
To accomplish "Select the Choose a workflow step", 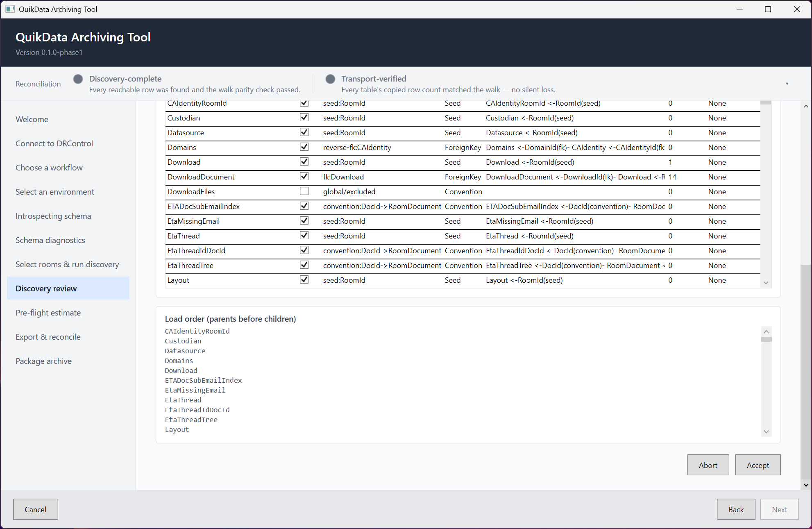I will point(68,168).
